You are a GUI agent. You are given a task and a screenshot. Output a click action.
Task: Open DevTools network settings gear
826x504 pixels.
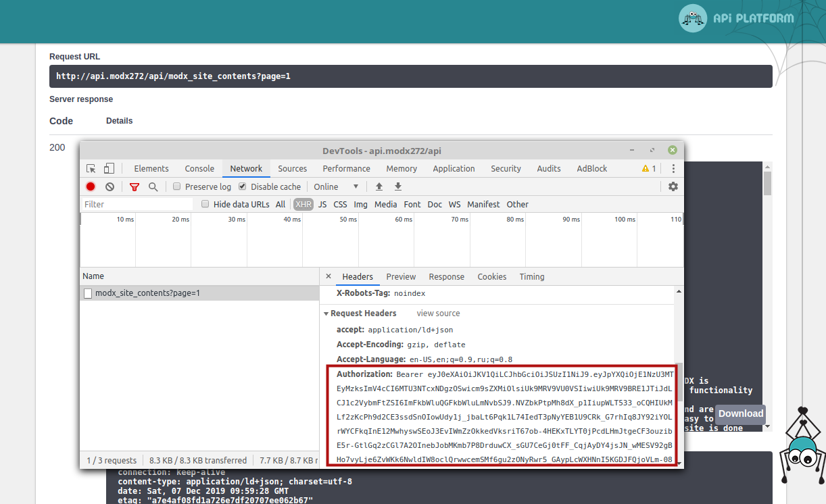673,186
